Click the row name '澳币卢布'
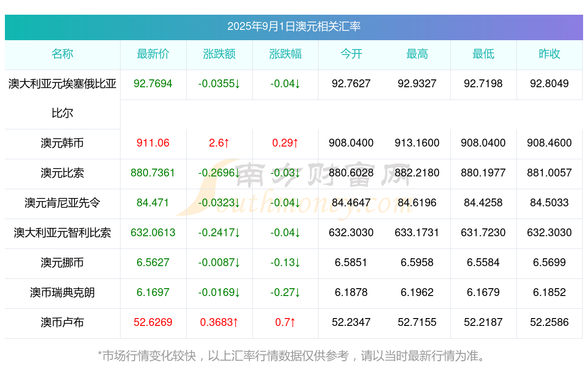 [x=62, y=322]
